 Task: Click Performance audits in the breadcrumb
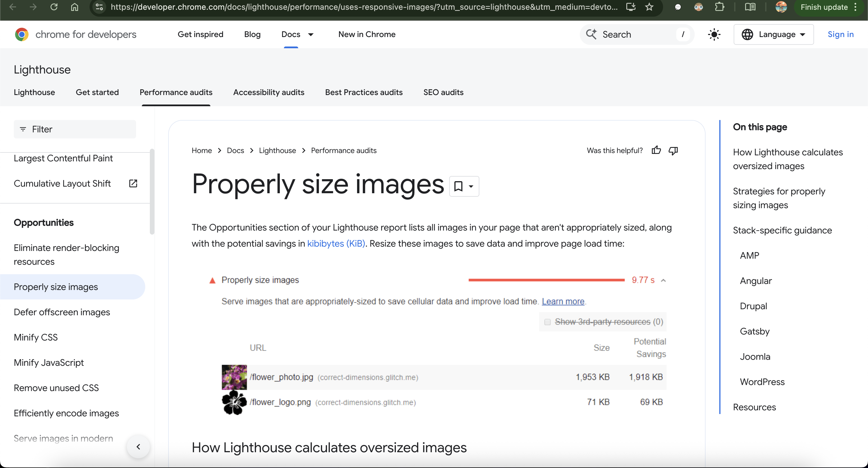pyautogui.click(x=344, y=151)
